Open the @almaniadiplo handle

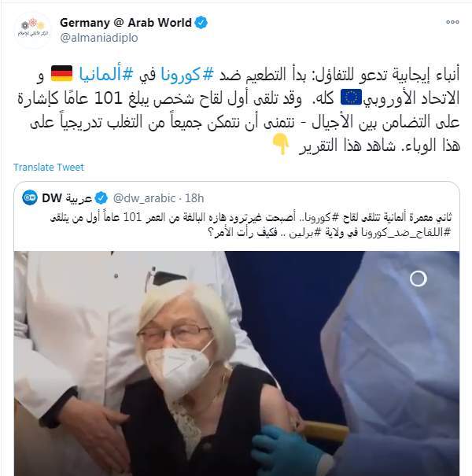pyautogui.click(x=99, y=38)
